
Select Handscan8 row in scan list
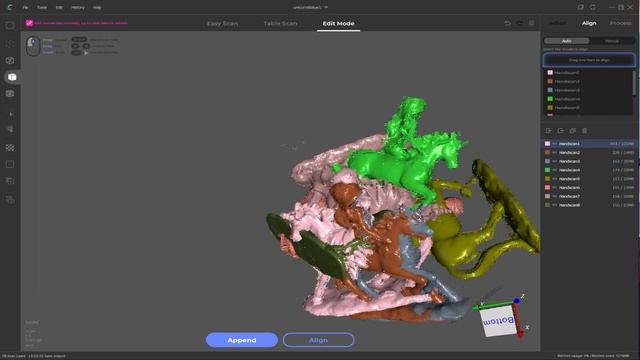[589, 205]
